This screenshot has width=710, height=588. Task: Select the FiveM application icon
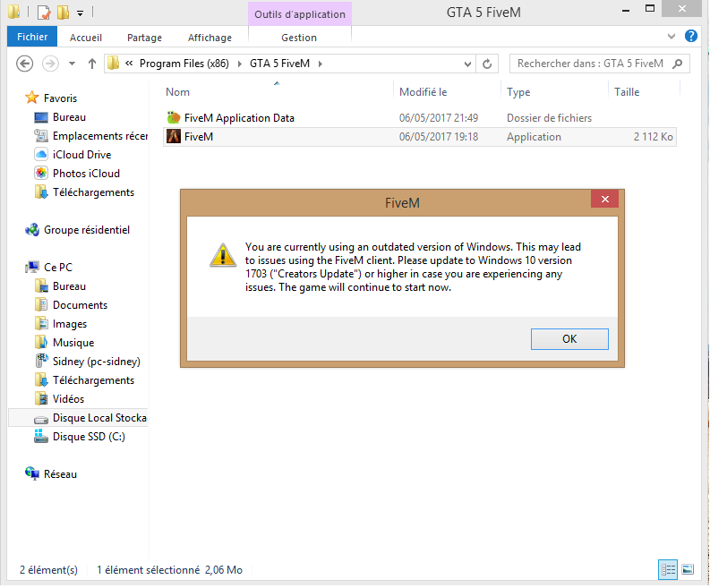pyautogui.click(x=174, y=136)
